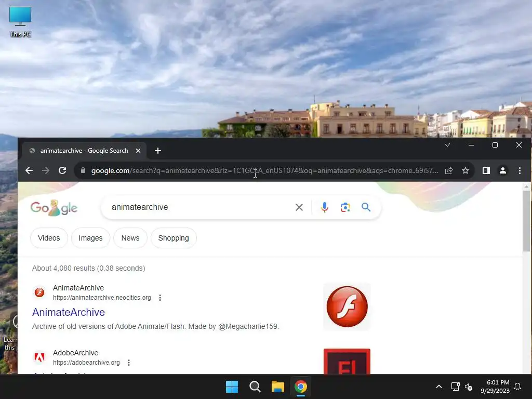Open Chrome profile menu

point(503,170)
